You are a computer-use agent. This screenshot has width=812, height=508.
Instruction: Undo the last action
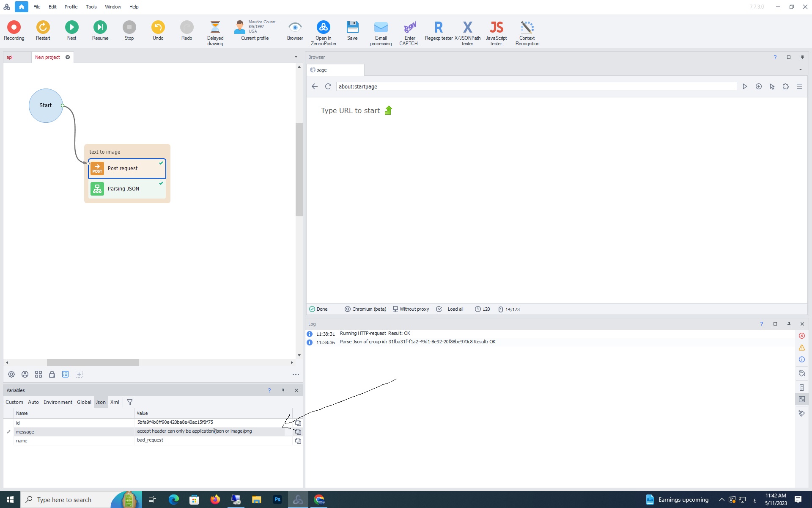158,31
